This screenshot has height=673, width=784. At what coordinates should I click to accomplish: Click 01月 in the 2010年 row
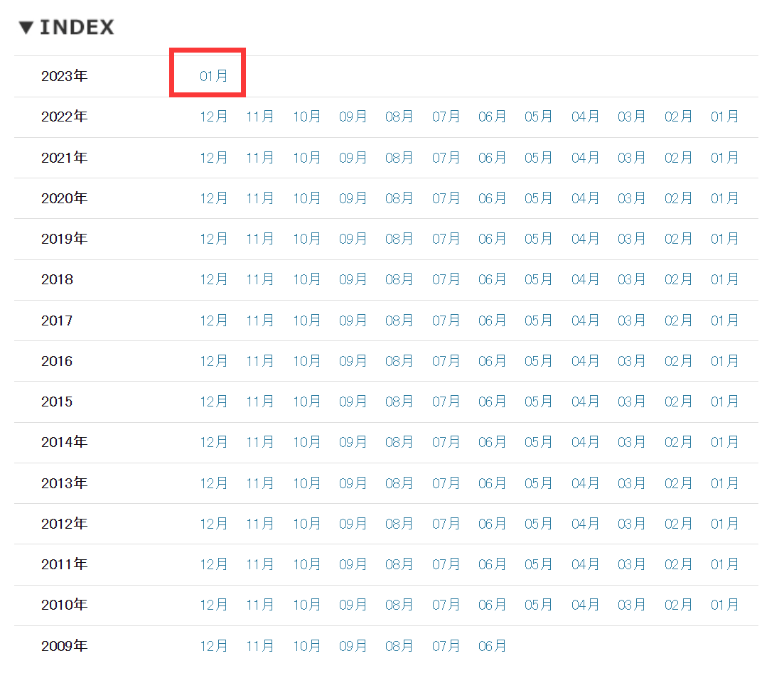pyautogui.click(x=724, y=605)
